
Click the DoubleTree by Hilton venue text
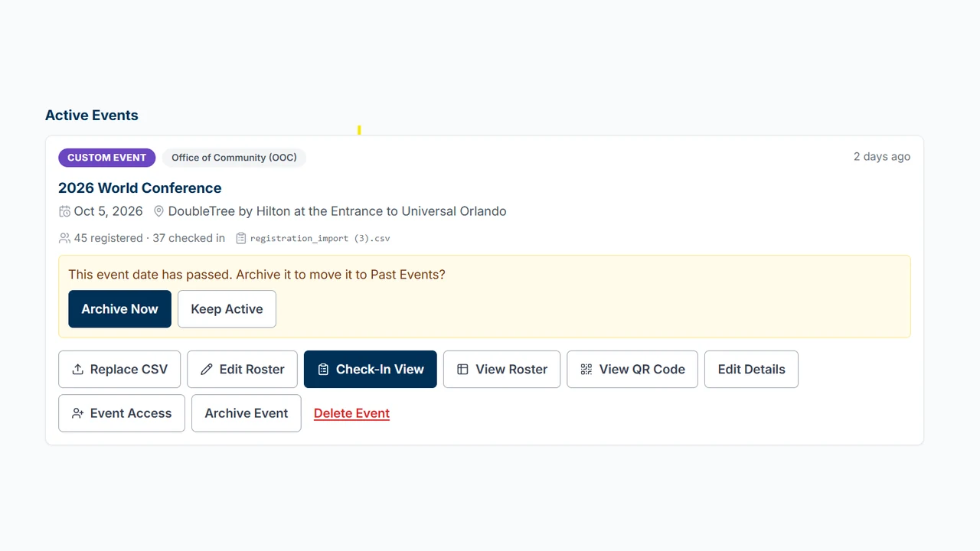pyautogui.click(x=337, y=211)
